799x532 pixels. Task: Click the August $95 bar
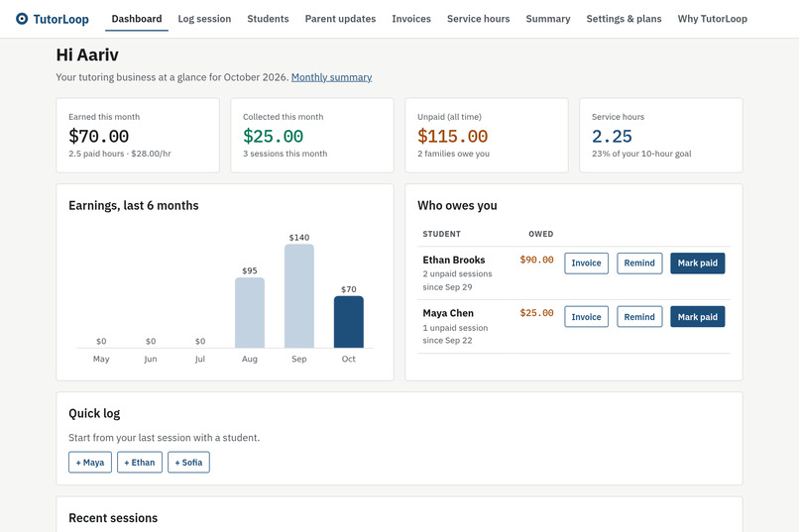pyautogui.click(x=250, y=313)
